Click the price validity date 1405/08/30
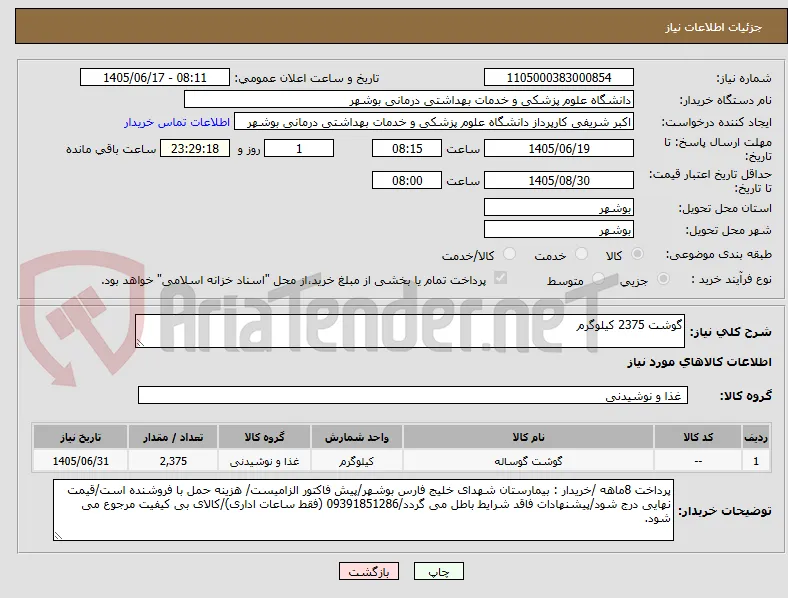Image resolution: width=788 pixels, height=598 pixels. pos(559,180)
